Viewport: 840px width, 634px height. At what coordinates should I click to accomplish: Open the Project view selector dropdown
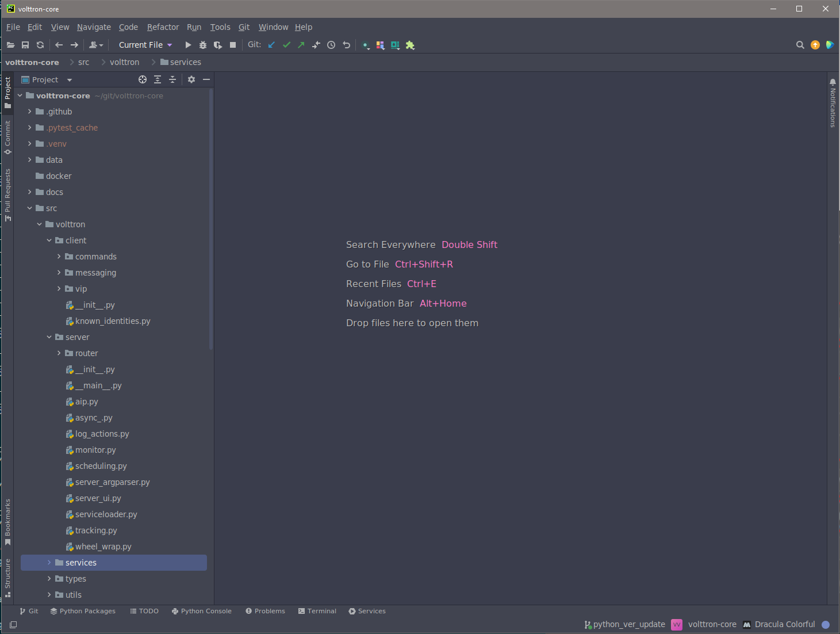pyautogui.click(x=47, y=79)
